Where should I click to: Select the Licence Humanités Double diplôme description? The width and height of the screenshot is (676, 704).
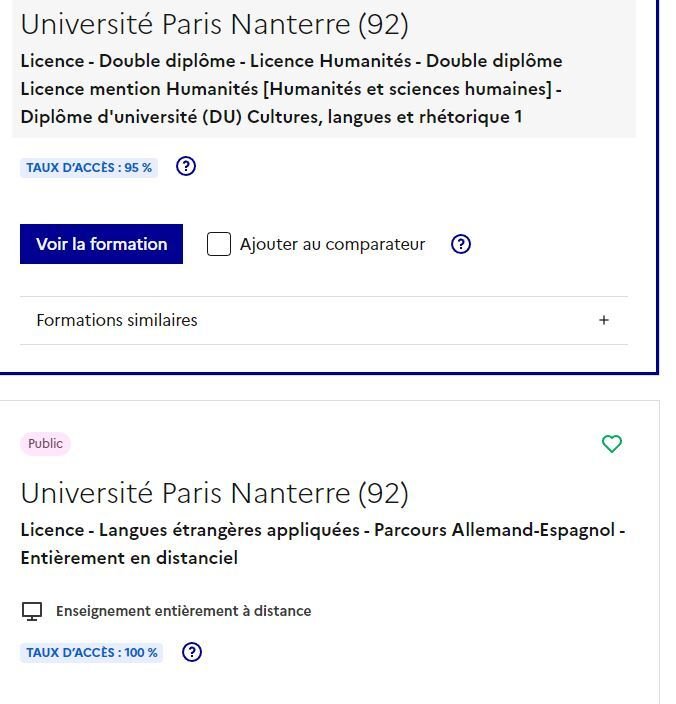pos(291,89)
